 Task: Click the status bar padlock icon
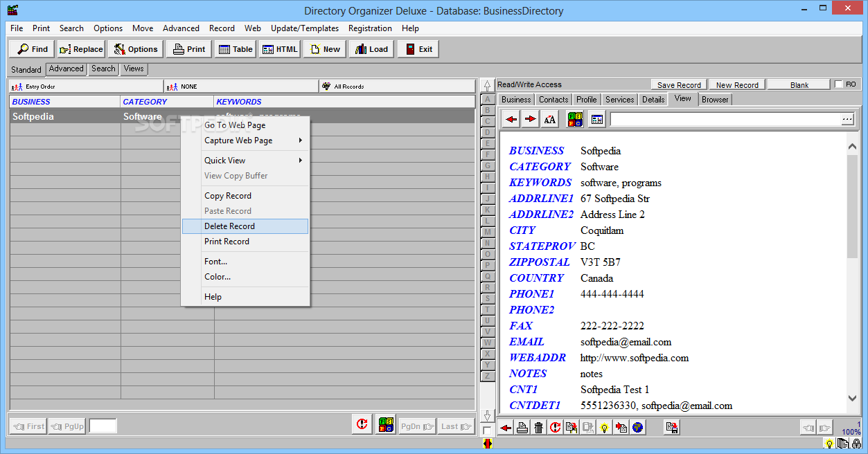858,444
